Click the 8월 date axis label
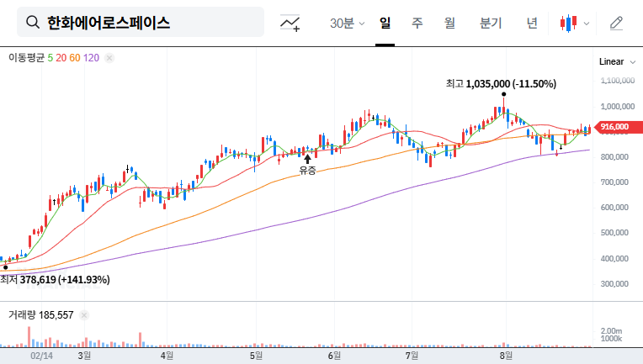 pos(506,356)
